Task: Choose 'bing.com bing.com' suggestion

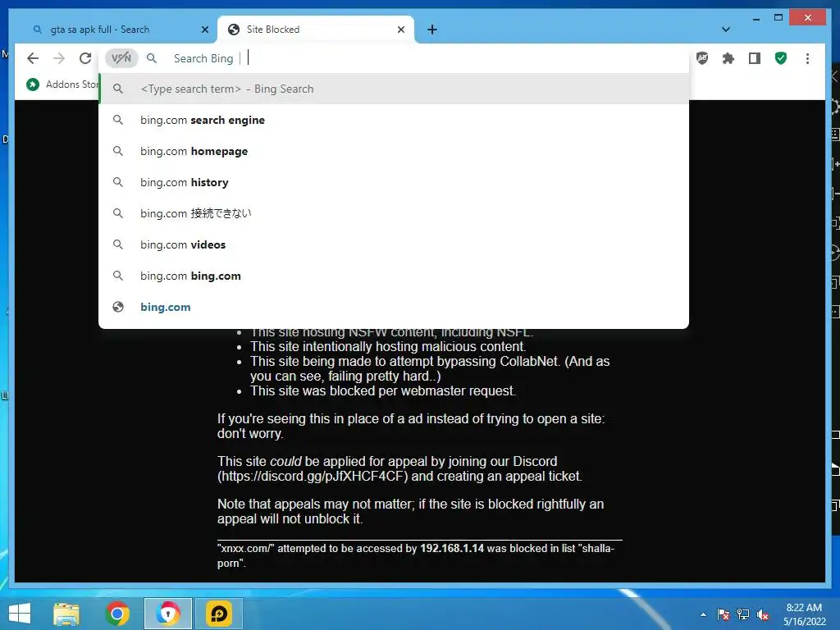Action: coord(394,276)
